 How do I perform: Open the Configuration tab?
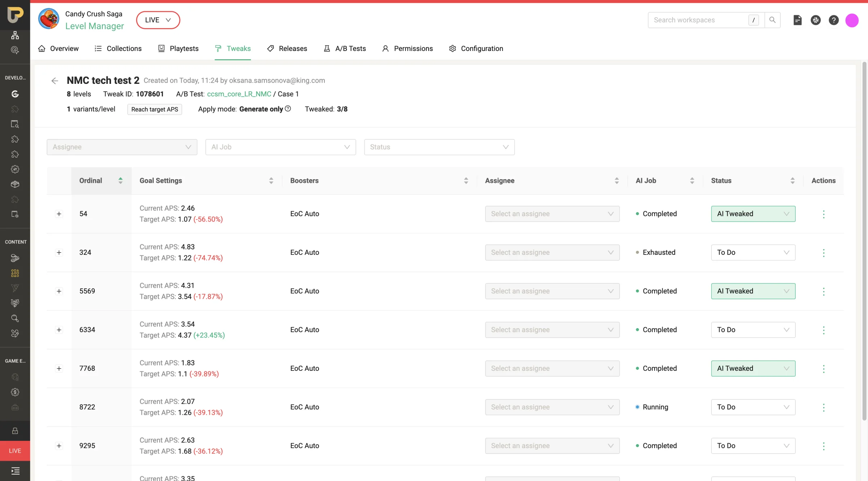pos(476,48)
